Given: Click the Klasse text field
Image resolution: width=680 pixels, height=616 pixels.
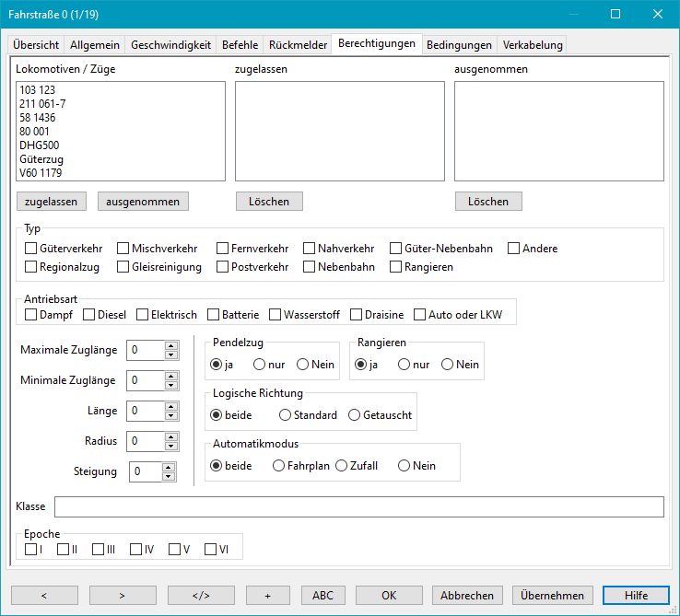Looking at the screenshot, I should click(x=358, y=507).
